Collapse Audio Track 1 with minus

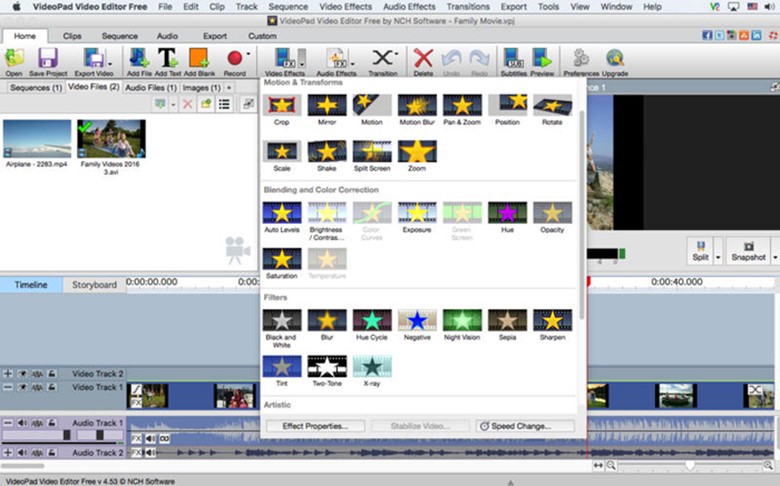pos(7,423)
